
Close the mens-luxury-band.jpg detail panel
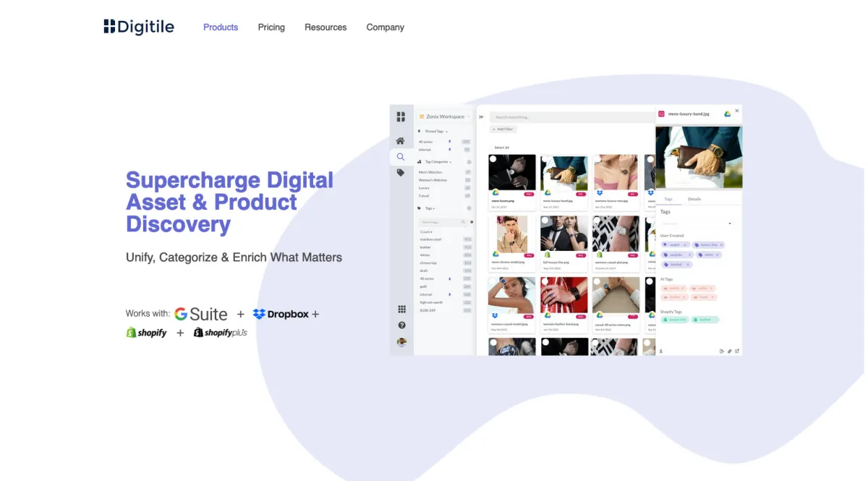pyautogui.click(x=737, y=111)
